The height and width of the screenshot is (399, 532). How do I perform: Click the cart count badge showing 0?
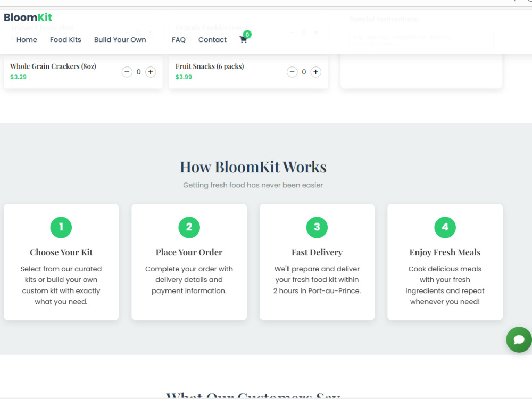click(x=247, y=34)
